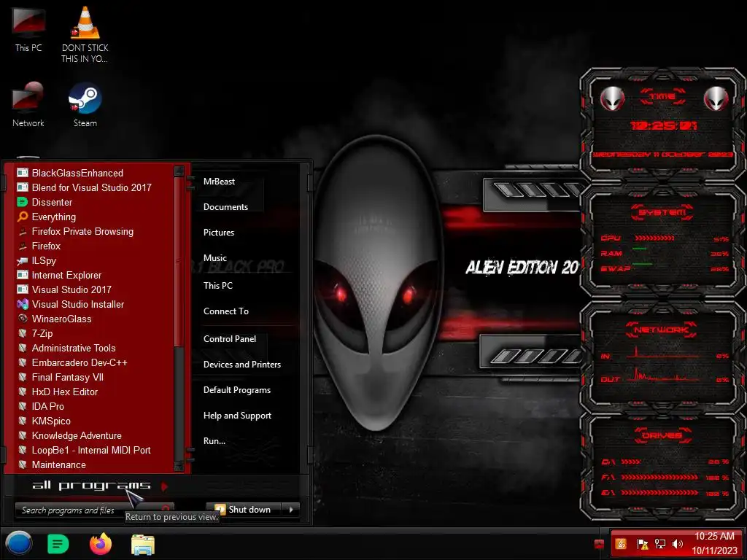
Task: Launch the Everything search tool
Action: coord(54,217)
